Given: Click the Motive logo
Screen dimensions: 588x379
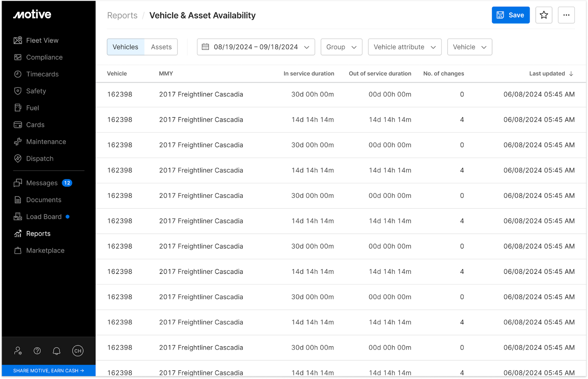Looking at the screenshot, I should click(32, 15).
